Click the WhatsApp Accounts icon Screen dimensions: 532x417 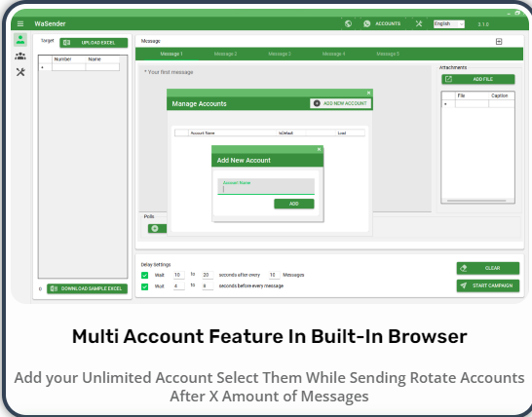[366, 23]
